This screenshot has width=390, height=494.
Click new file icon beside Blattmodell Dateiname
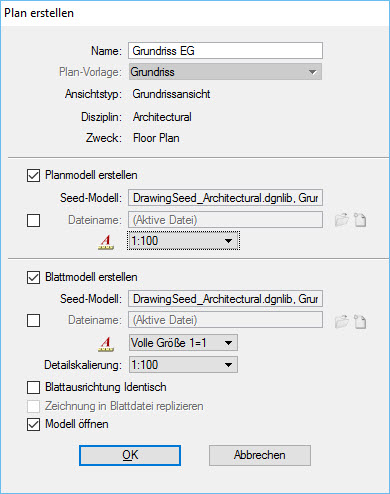(360, 322)
